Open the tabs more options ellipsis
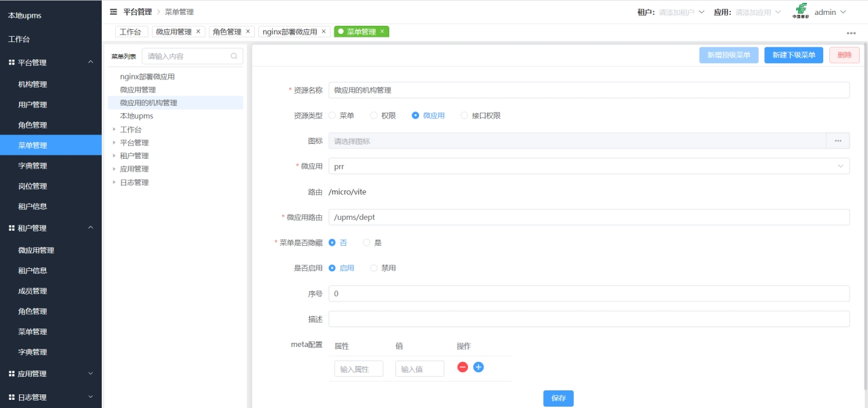 [851, 33]
